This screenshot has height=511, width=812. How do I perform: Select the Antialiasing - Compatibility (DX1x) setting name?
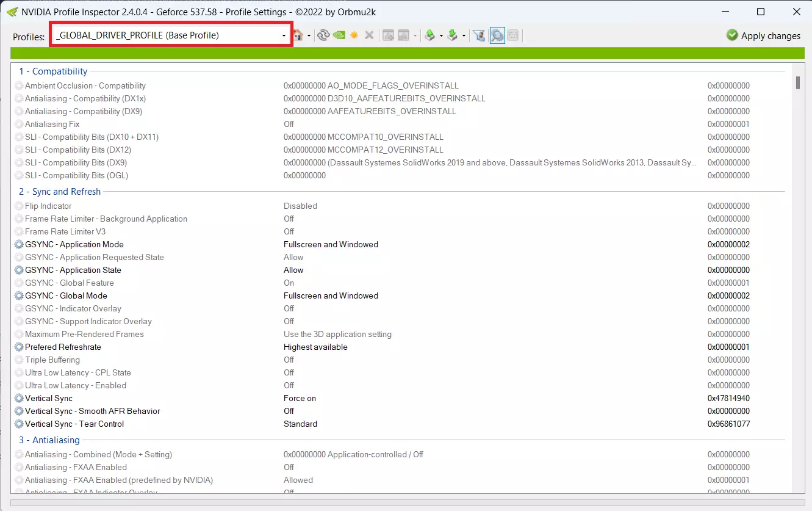(x=85, y=99)
